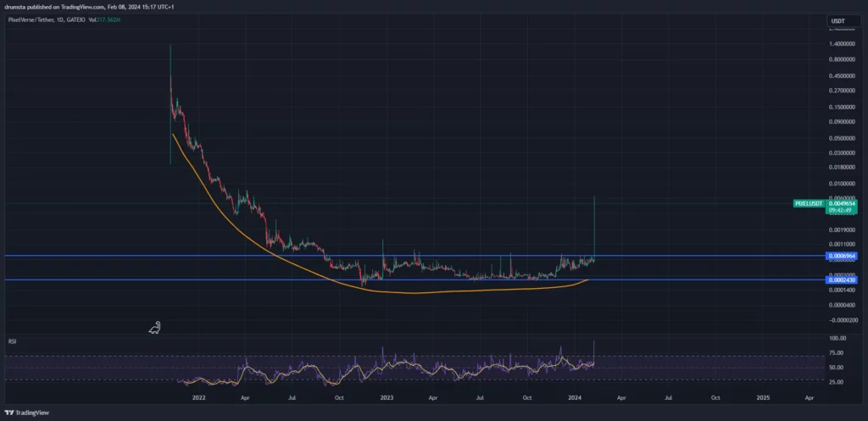Click the 100.00 RSI scale value
Screen dimensions: 868x421
[x=836, y=338]
